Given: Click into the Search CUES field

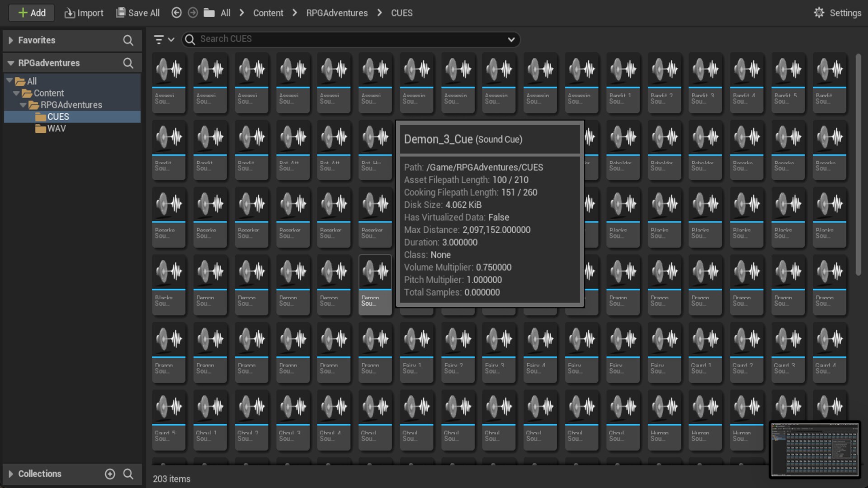Looking at the screenshot, I should click(348, 39).
